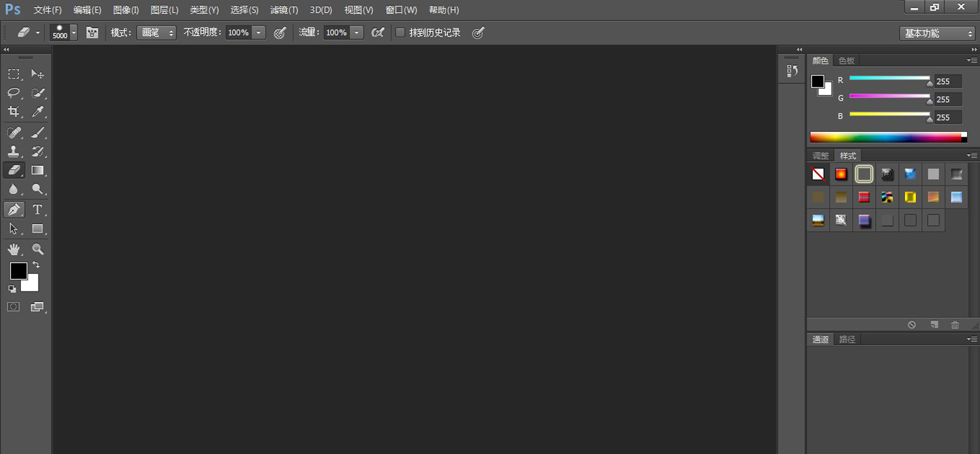Select the Rectangle shape tool

(x=37, y=229)
